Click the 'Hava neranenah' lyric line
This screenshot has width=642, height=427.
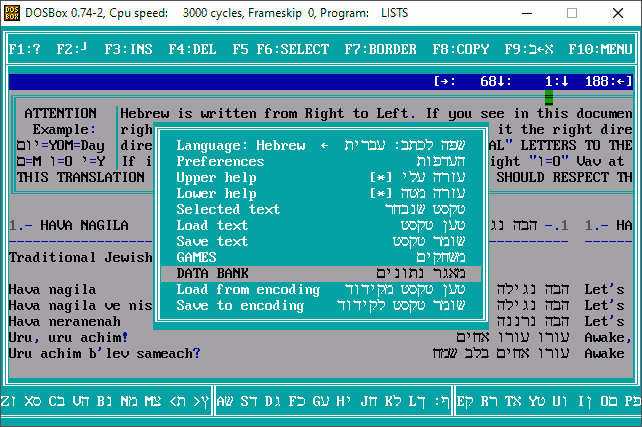(65, 321)
